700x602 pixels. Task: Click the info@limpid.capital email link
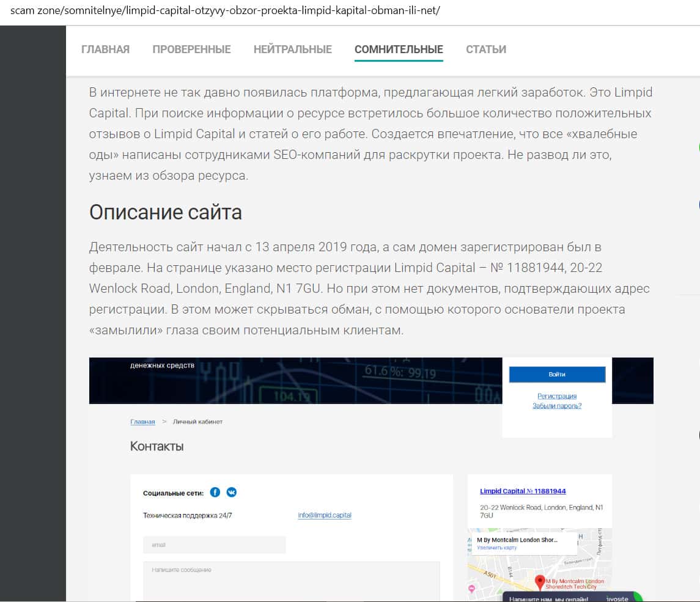[325, 515]
